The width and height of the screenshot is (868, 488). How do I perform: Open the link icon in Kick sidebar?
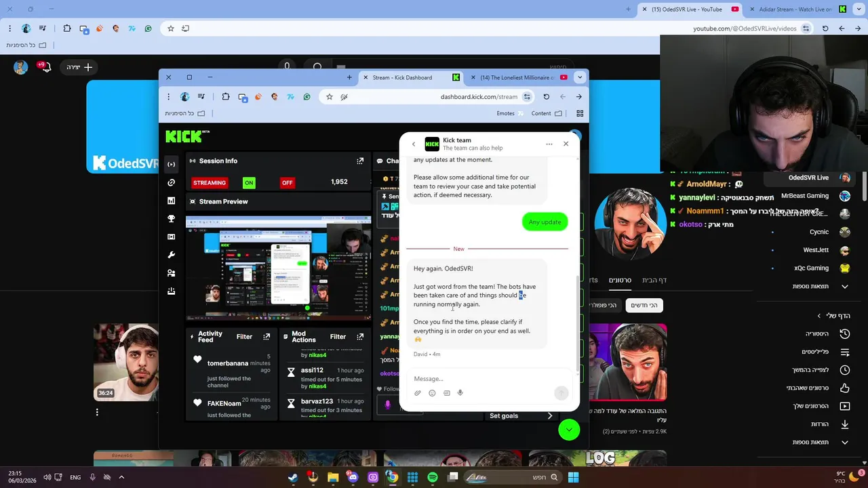pos(171,182)
